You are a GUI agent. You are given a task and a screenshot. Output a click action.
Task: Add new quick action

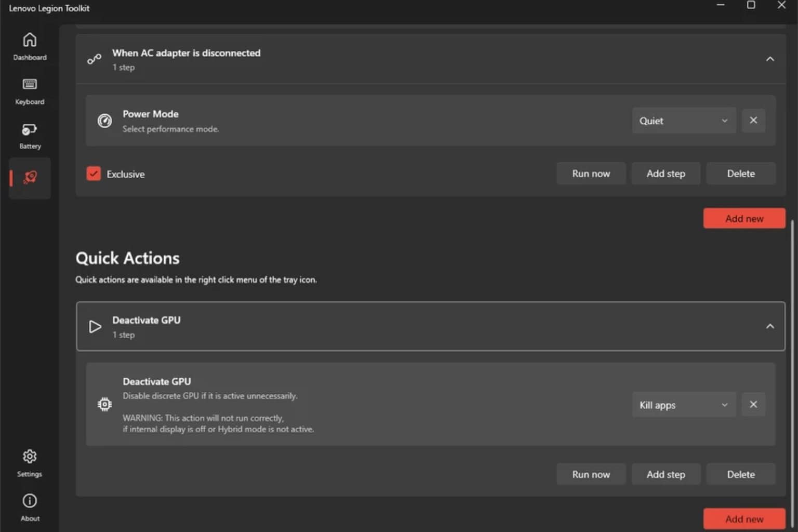(744, 518)
